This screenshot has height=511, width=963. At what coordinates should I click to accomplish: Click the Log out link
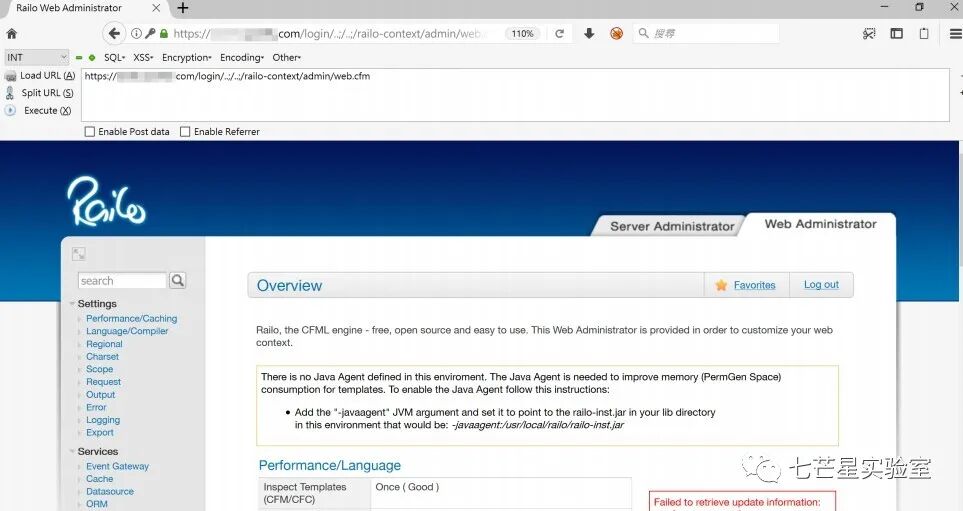821,284
